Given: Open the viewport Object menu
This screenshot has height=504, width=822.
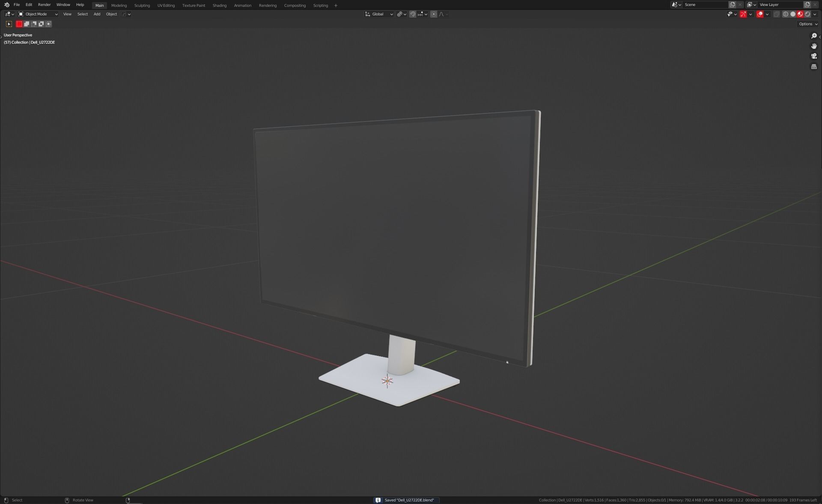Looking at the screenshot, I should 111,14.
